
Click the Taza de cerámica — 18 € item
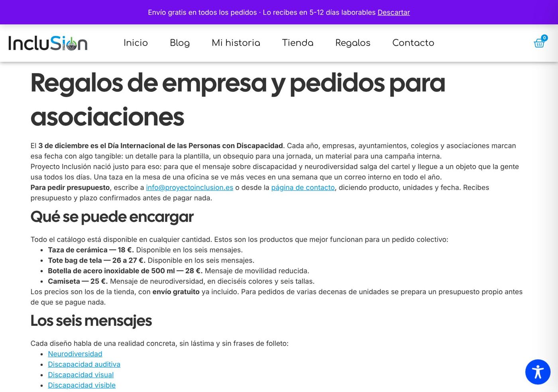pyautogui.click(x=145, y=250)
